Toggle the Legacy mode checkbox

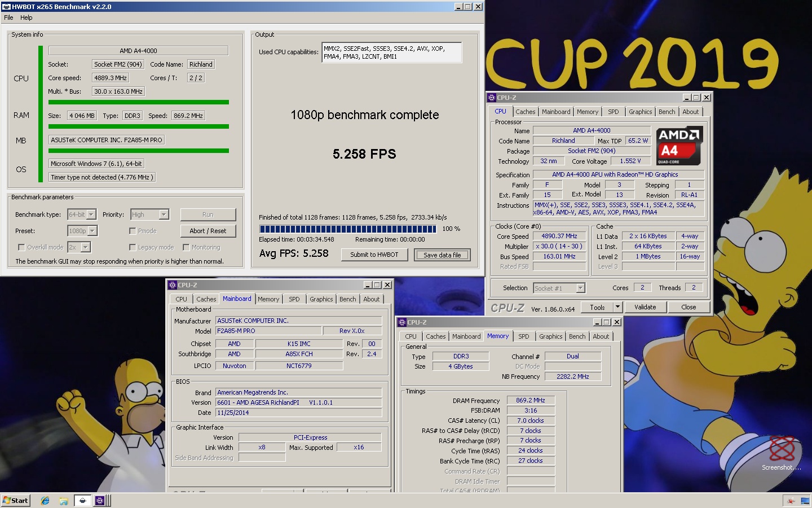tap(133, 247)
